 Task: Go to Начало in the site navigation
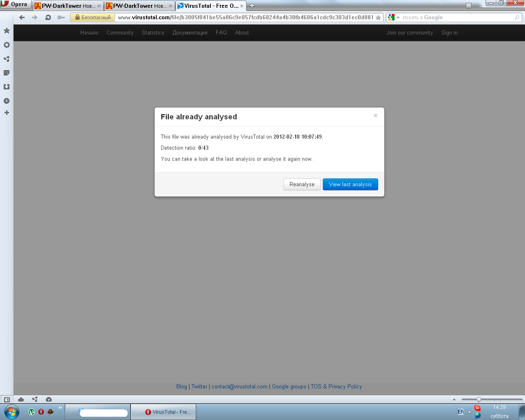tap(89, 32)
